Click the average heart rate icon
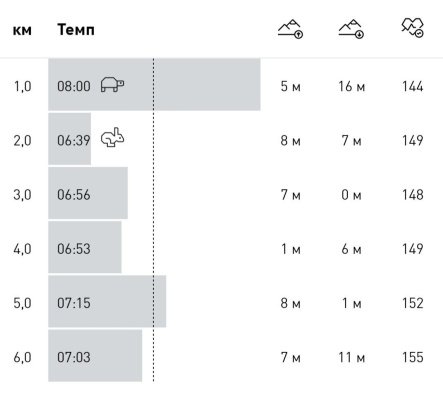This screenshot has height=400, width=443. 412,28
